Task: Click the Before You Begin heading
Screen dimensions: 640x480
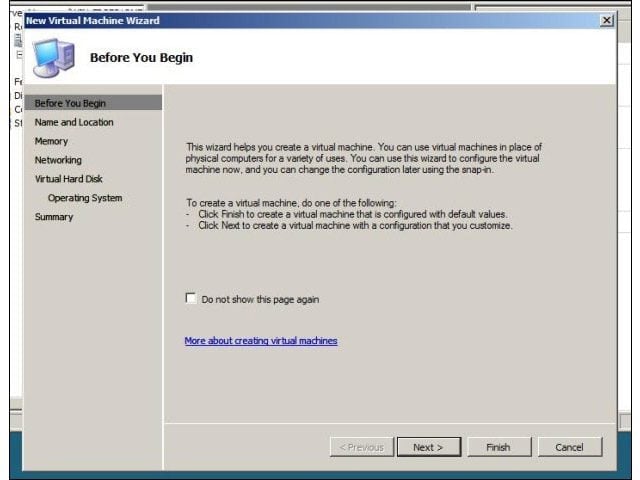Action: (141, 58)
